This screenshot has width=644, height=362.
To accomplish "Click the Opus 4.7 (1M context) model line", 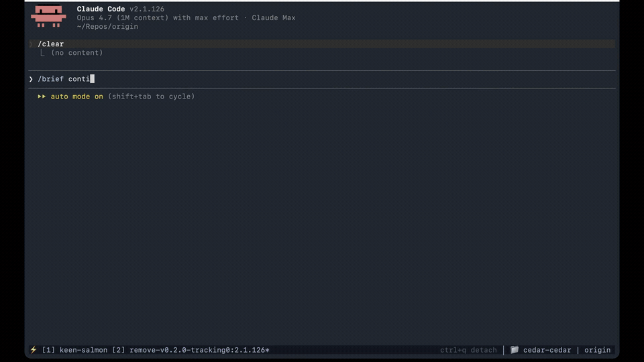I will (186, 17).
